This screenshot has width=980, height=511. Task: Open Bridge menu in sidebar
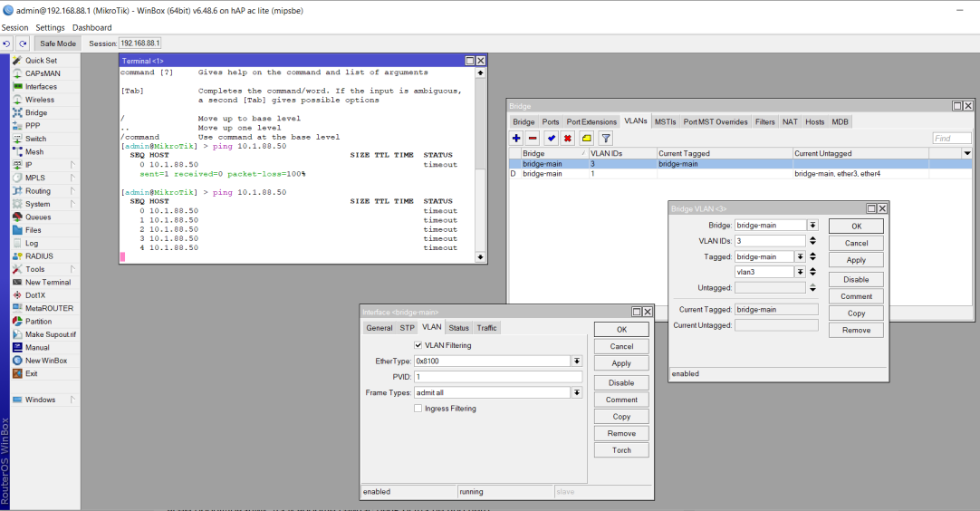(x=35, y=113)
